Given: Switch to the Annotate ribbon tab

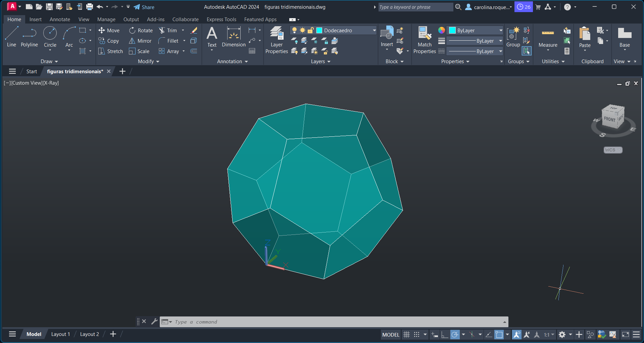Looking at the screenshot, I should coord(60,19).
